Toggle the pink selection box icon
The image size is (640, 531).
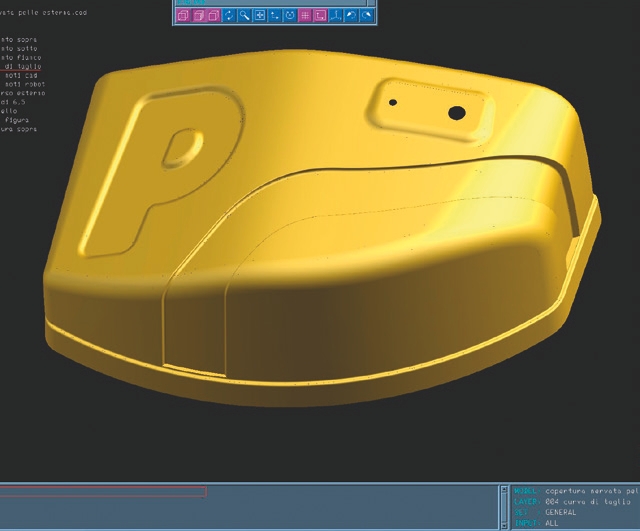pos(320,16)
